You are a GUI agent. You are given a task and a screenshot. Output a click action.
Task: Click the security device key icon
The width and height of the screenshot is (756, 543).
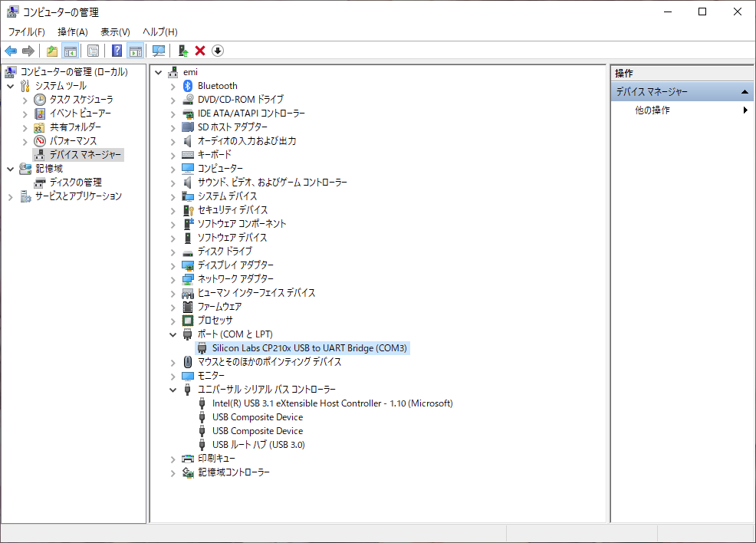click(x=188, y=210)
